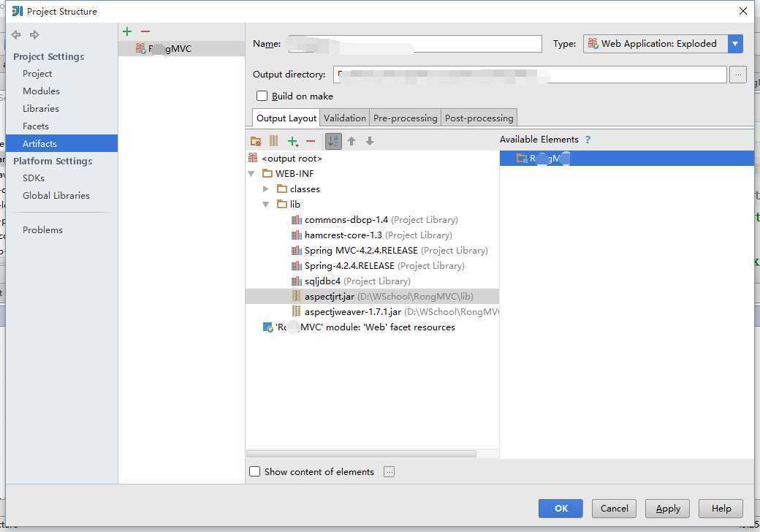
Task: Open Pre-processing tab
Action: coord(405,118)
